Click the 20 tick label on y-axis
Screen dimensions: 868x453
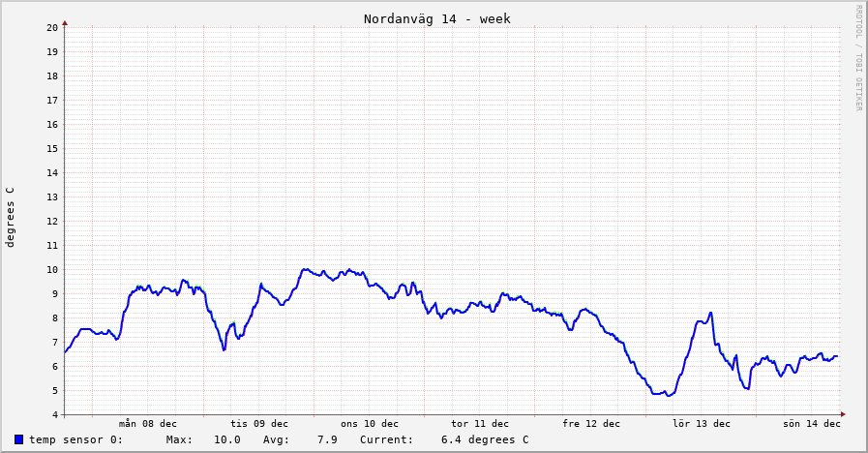point(52,27)
